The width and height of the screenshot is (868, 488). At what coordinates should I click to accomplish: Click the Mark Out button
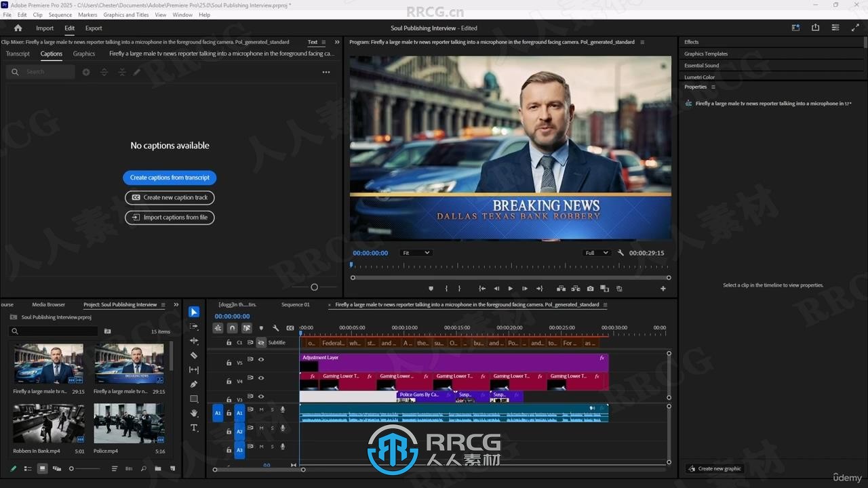coord(459,289)
